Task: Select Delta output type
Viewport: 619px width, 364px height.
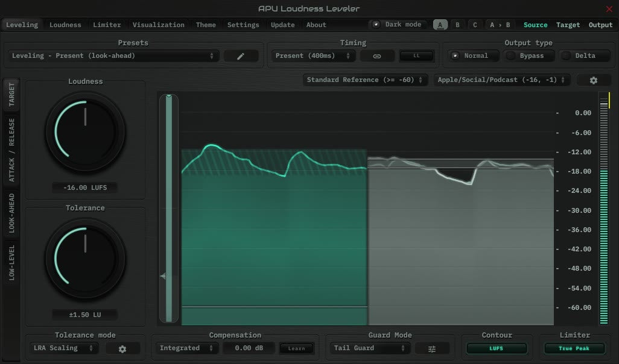Action: (584, 56)
